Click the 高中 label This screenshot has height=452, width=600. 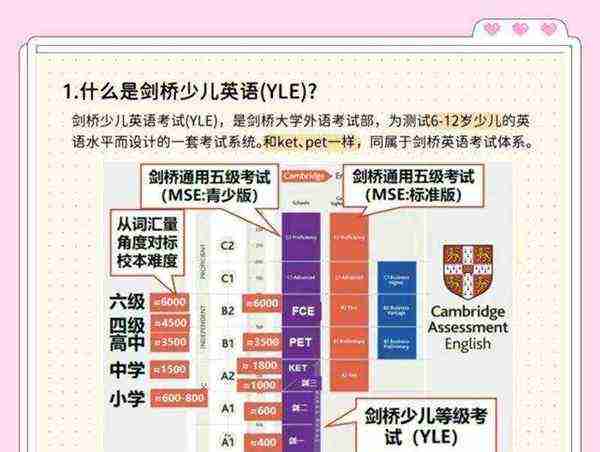coord(127,342)
